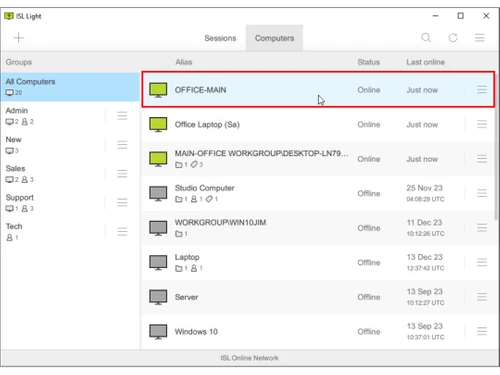Click the computer list vertical scrollbar
500x375 pixels.
[496, 147]
